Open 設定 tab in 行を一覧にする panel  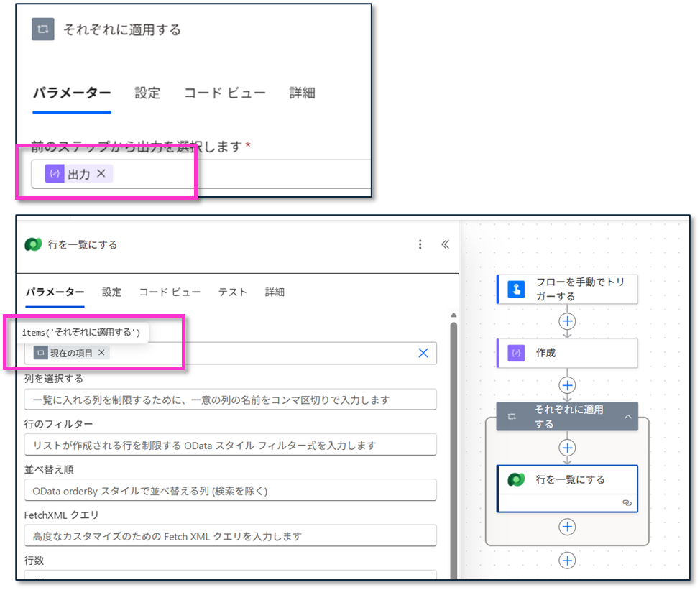111,292
